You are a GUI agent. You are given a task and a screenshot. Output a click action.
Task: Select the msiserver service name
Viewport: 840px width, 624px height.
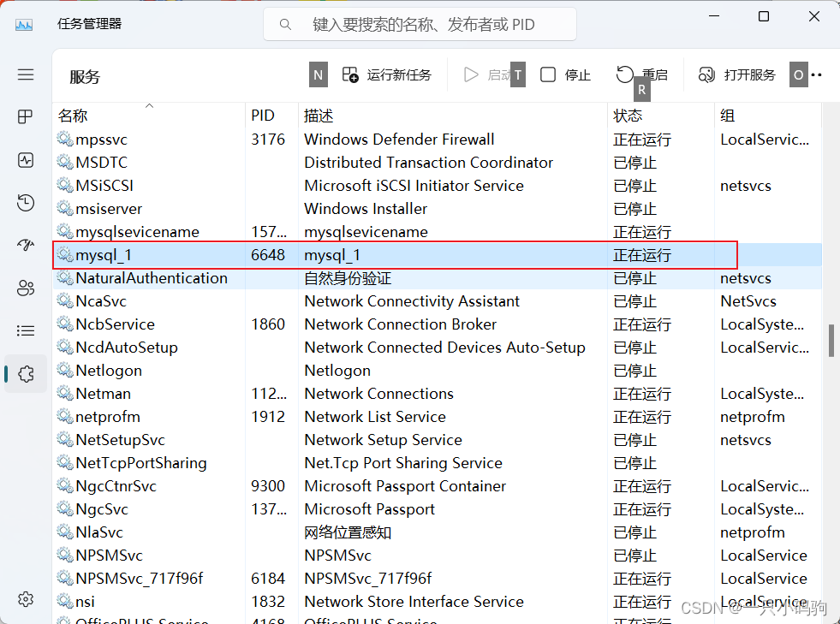click(109, 208)
